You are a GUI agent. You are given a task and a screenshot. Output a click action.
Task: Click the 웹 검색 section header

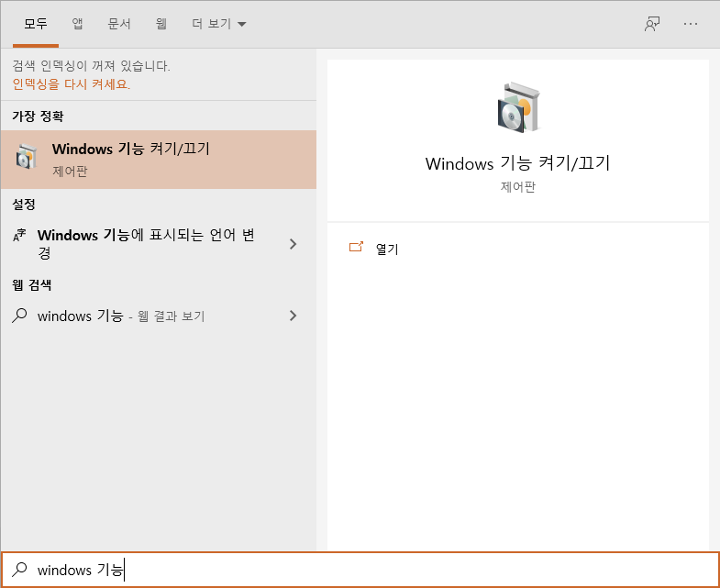32,285
